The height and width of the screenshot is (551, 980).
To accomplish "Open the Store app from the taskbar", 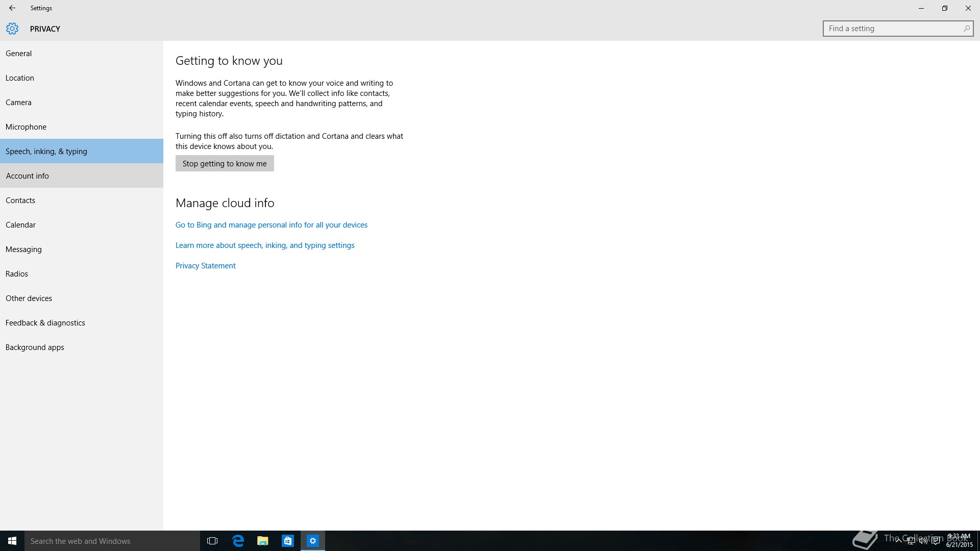I will point(288,541).
